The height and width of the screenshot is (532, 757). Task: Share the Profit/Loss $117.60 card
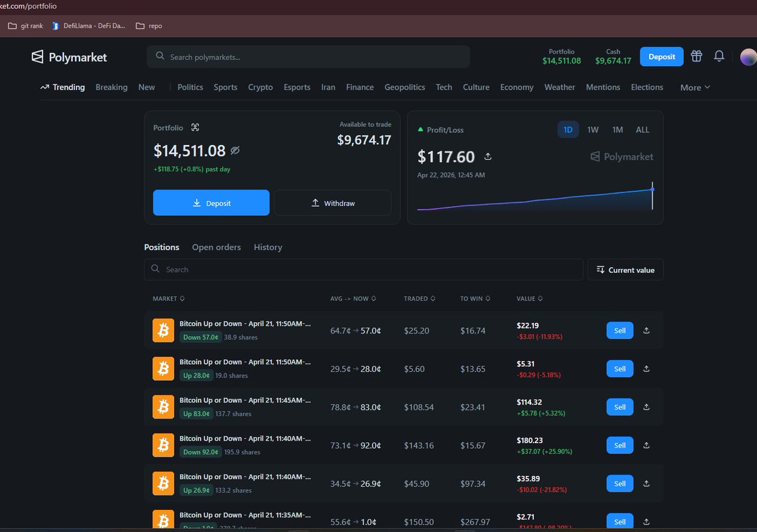(x=488, y=156)
